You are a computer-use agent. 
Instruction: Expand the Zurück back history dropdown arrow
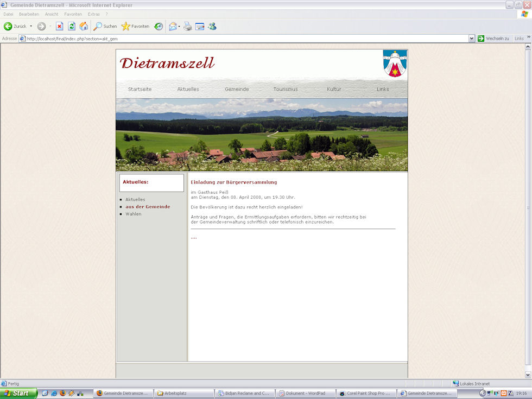tap(31, 26)
